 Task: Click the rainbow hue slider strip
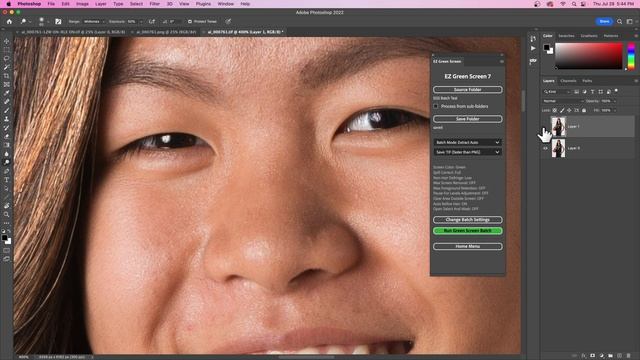631,56
